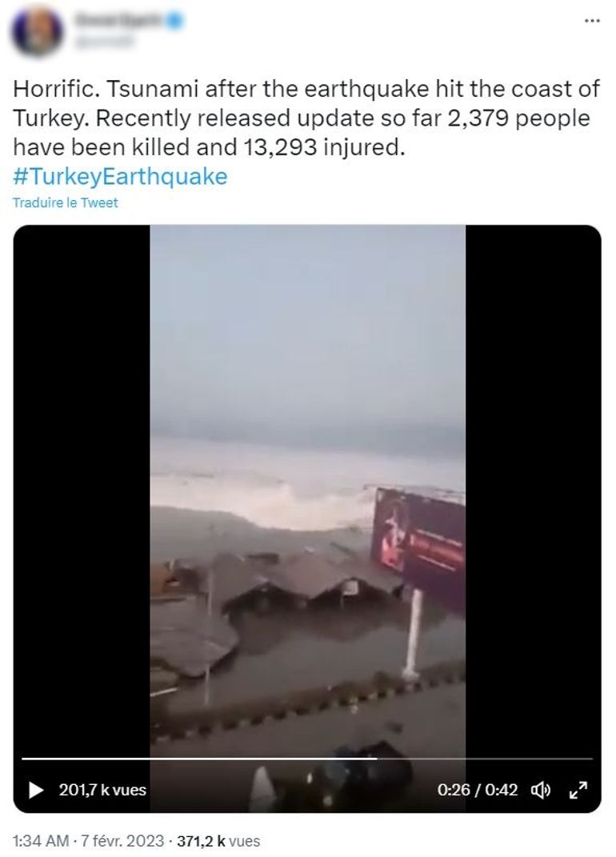Screen dimensions: 616x857
Task: Click the 371,2 k vues tweet view count
Action: tap(218, 841)
